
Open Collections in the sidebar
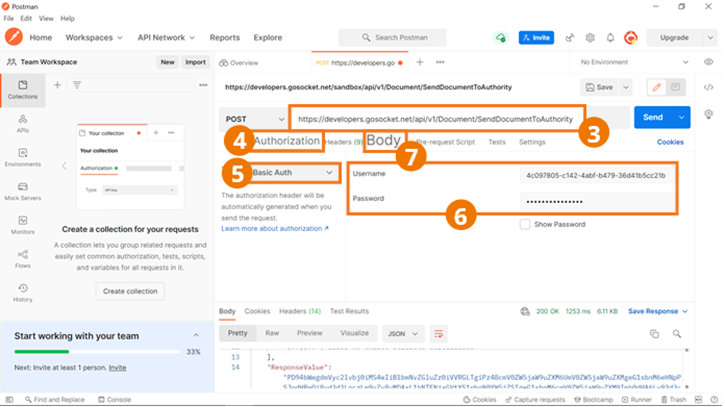click(22, 90)
